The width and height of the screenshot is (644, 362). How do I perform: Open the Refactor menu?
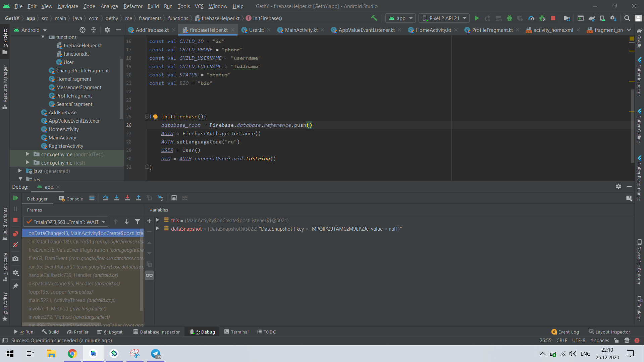(133, 6)
